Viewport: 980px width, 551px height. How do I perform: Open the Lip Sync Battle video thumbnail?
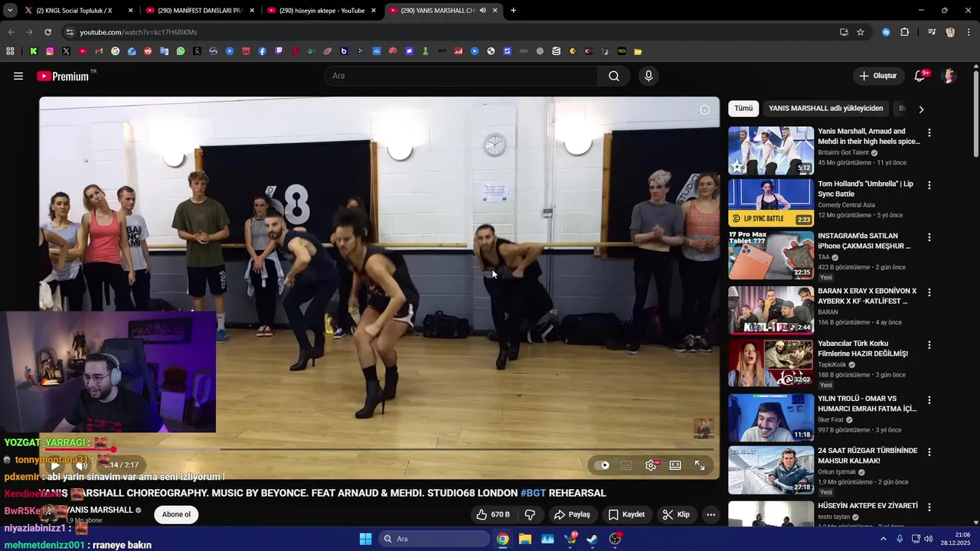coord(771,203)
